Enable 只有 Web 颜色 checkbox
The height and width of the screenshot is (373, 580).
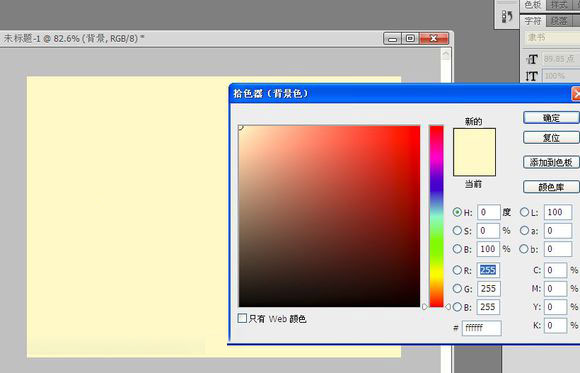242,318
